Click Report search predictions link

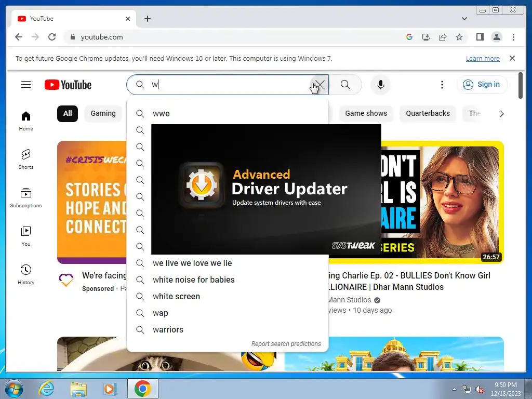[x=286, y=344]
